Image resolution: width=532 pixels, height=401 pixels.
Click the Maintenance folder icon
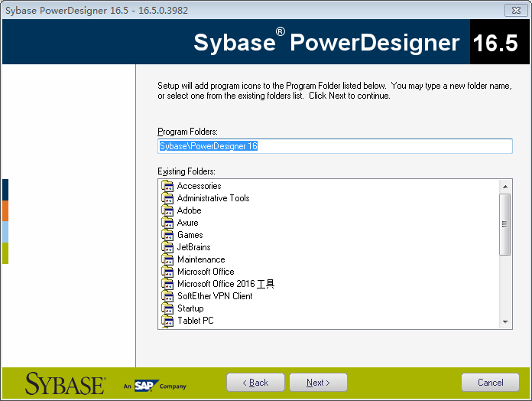[x=167, y=259]
